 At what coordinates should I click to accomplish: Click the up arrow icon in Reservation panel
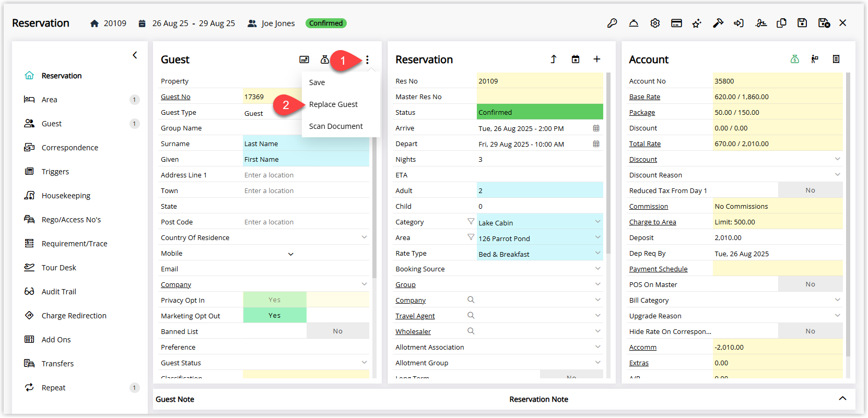coord(554,59)
